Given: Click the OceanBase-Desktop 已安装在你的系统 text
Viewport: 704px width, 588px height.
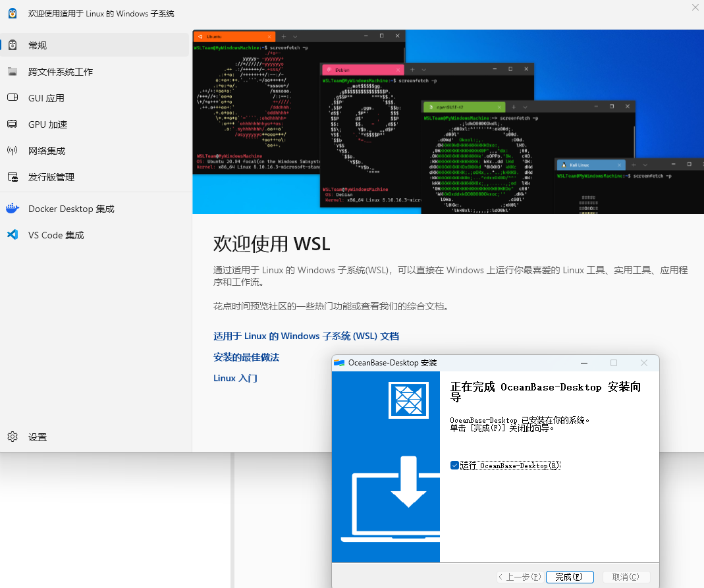Looking at the screenshot, I should pyautogui.click(x=520, y=420).
